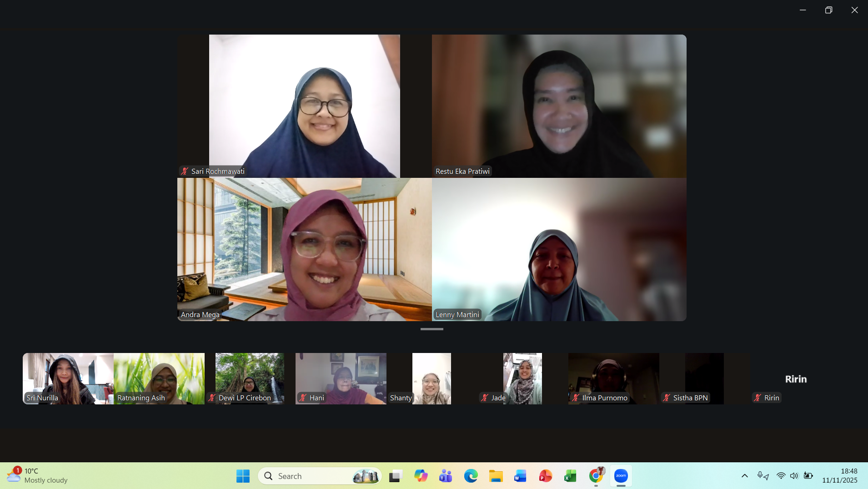This screenshot has height=489, width=868.
Task: Toggle the volume speaker icon in the tray
Action: click(x=794, y=476)
